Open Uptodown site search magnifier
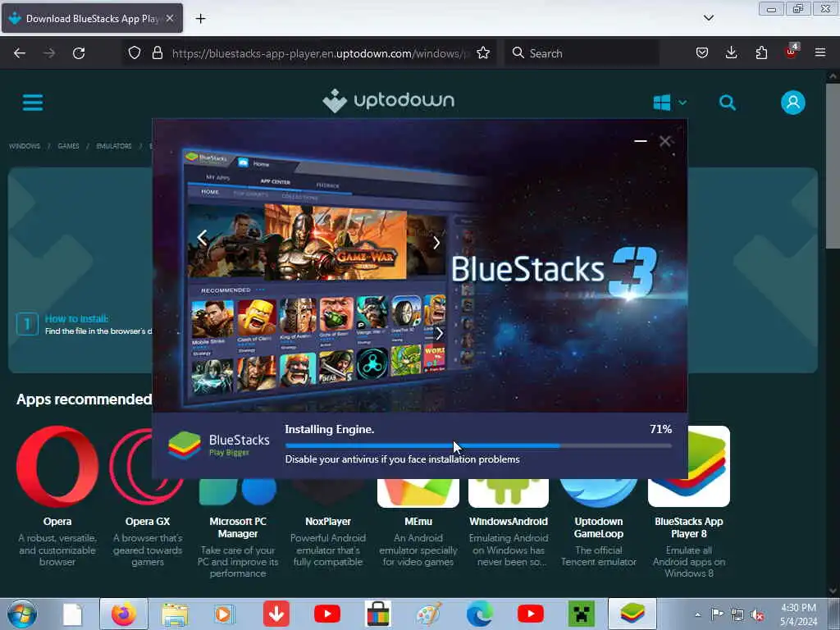840x630 pixels. [727, 103]
